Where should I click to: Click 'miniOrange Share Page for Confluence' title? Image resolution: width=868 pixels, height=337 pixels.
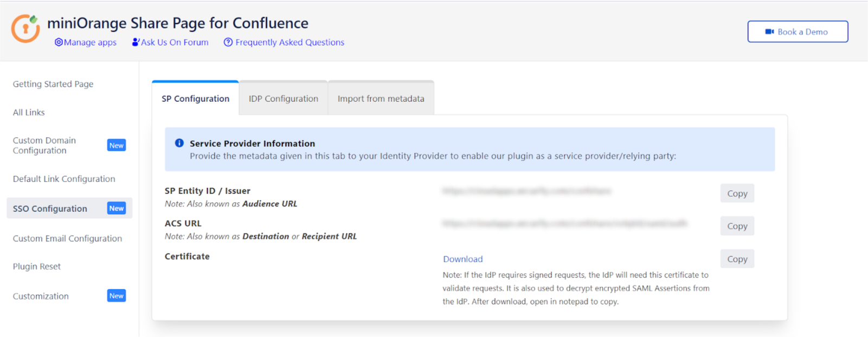178,23
